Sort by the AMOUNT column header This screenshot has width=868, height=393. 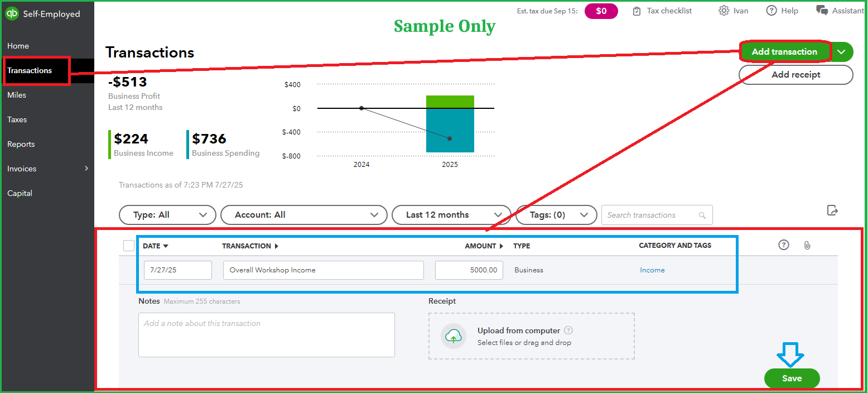pyautogui.click(x=484, y=246)
